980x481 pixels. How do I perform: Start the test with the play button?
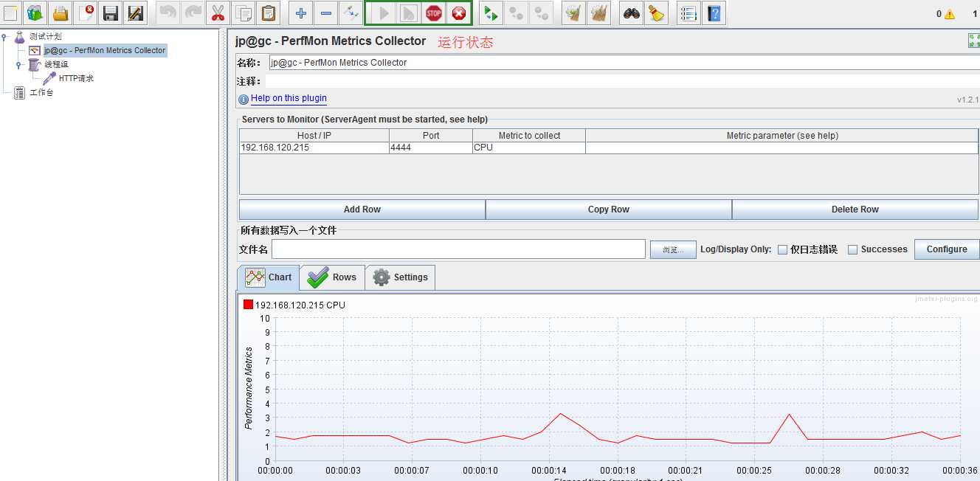pos(384,13)
